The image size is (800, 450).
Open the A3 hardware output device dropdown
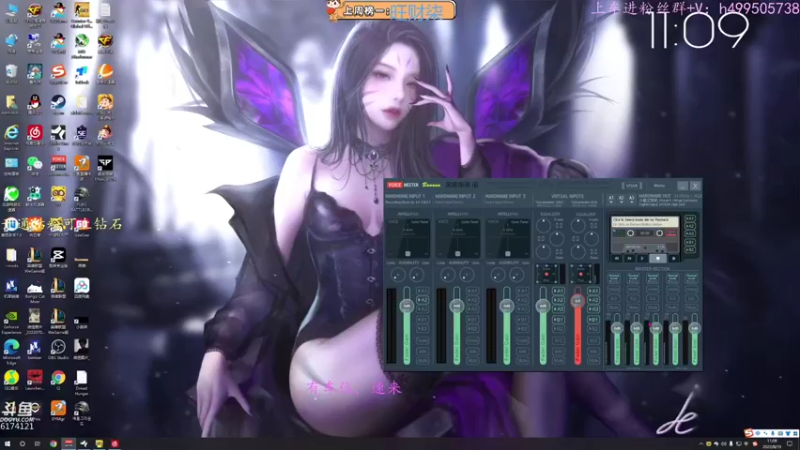pyautogui.click(x=631, y=199)
